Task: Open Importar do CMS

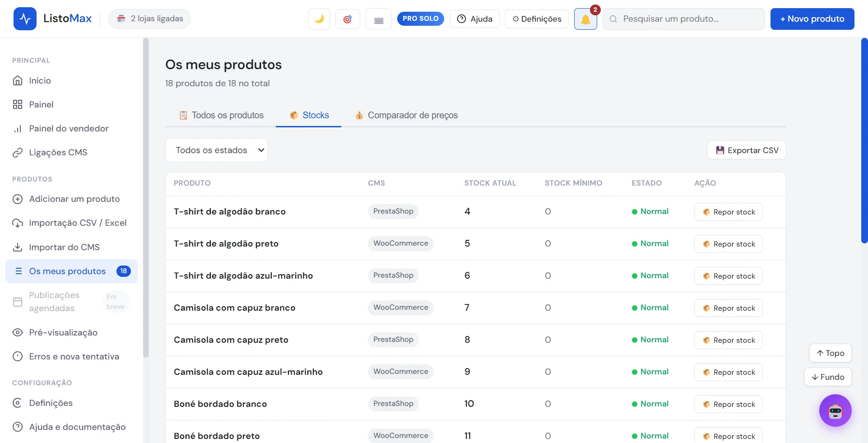Action: click(x=72, y=247)
